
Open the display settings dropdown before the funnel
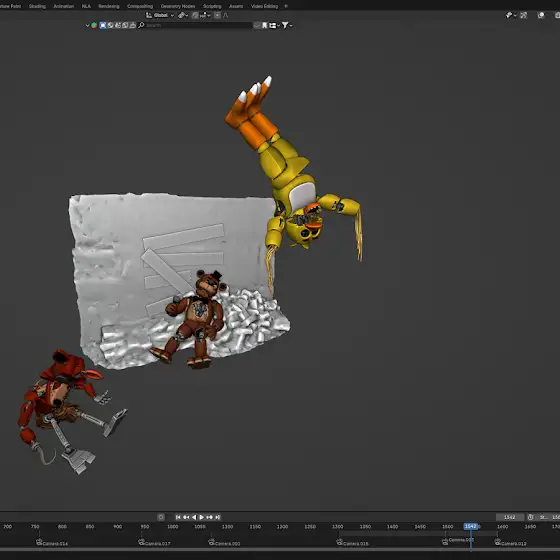point(274,25)
